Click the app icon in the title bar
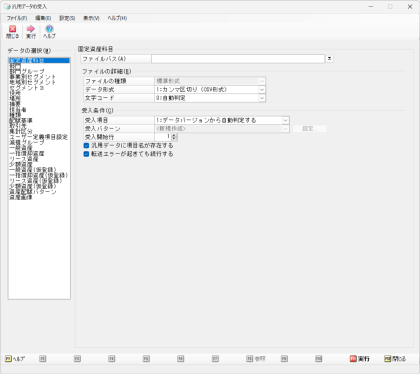 pos(7,6)
